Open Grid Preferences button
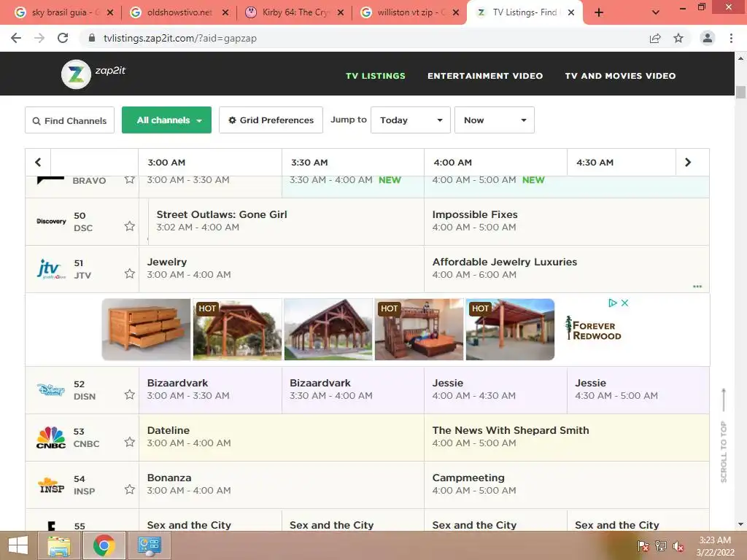 pos(271,120)
